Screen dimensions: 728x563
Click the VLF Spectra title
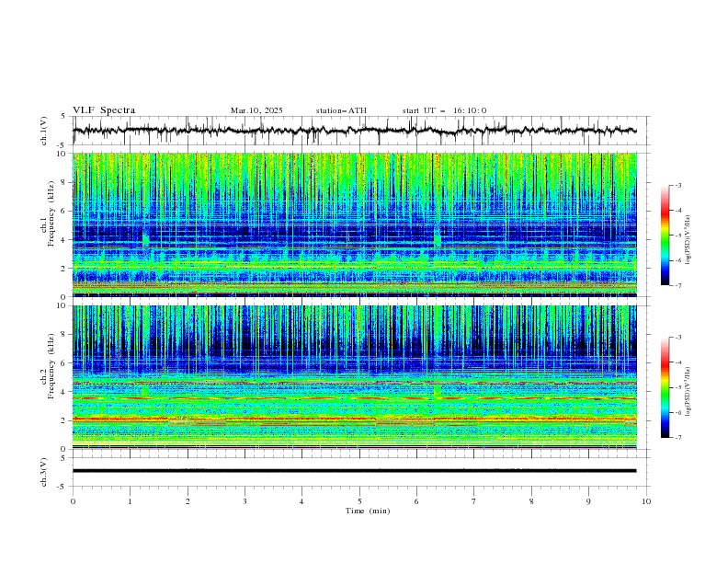click(x=104, y=110)
